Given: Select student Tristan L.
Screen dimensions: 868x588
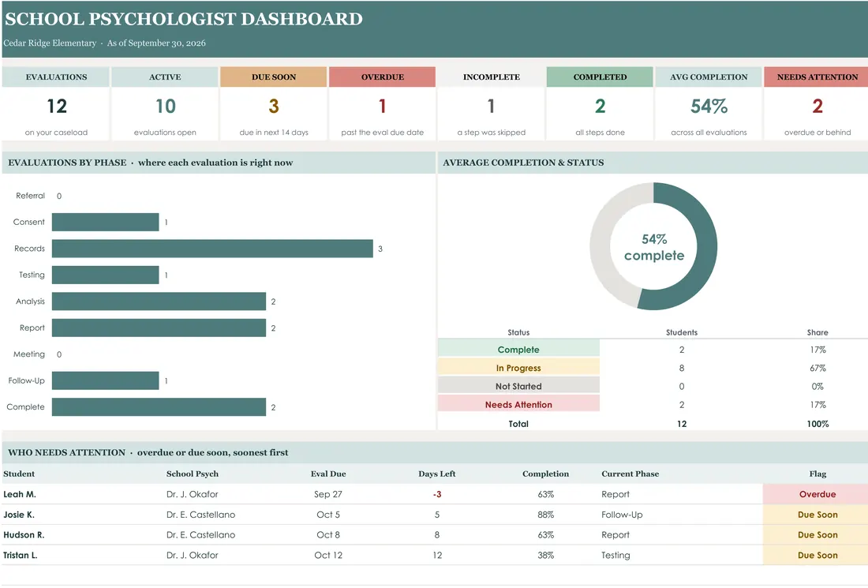Looking at the screenshot, I should pyautogui.click(x=21, y=556).
